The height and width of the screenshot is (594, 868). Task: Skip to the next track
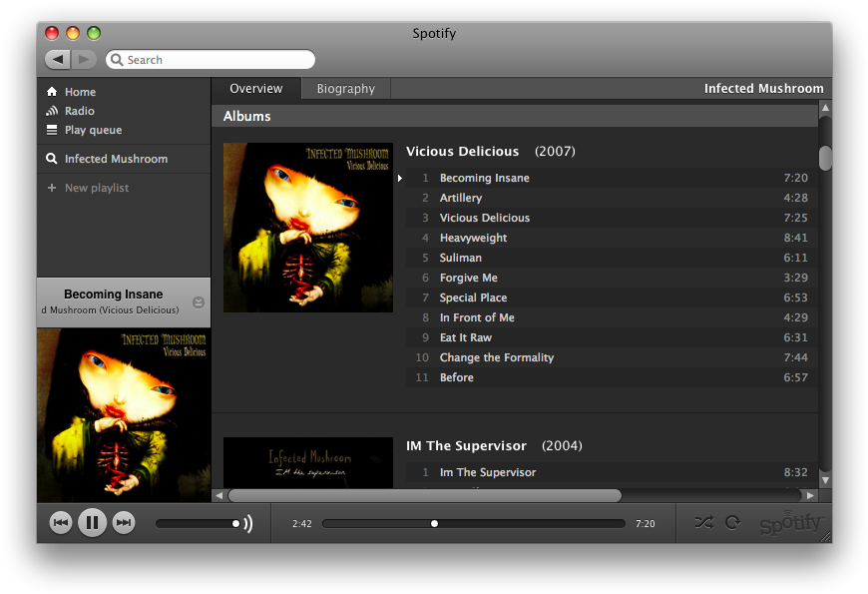tap(124, 522)
